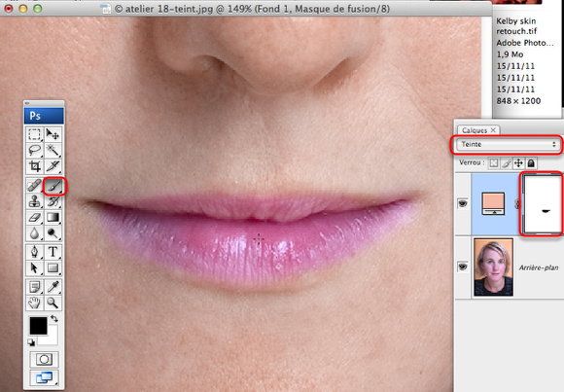564x392 pixels.
Task: Select the Clone Stamp tool
Action: pos(35,201)
